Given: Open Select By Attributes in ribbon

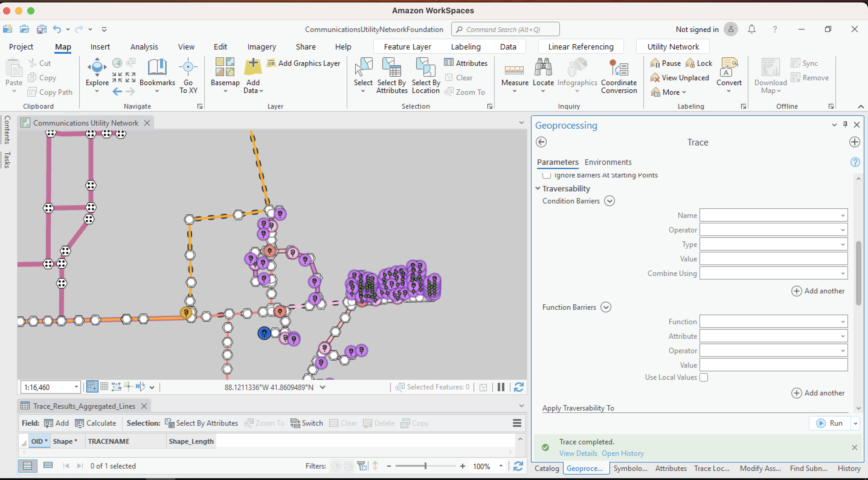Looking at the screenshot, I should (392, 75).
